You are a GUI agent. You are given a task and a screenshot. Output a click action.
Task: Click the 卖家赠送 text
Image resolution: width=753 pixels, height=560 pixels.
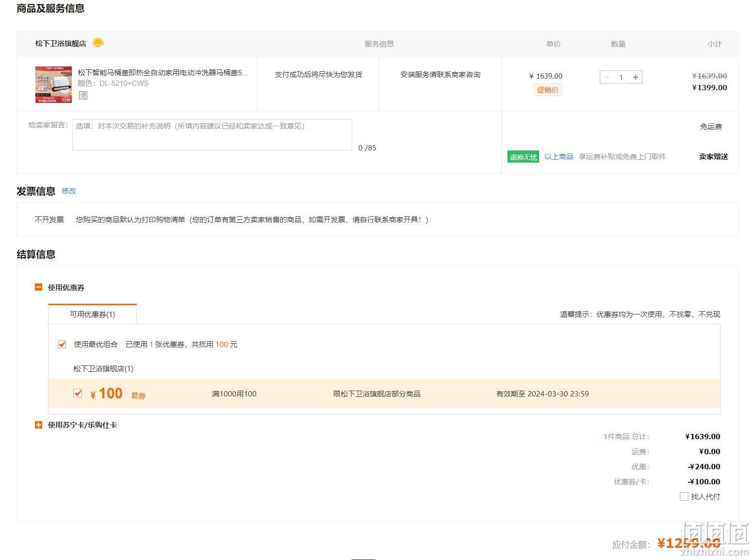pyautogui.click(x=714, y=156)
